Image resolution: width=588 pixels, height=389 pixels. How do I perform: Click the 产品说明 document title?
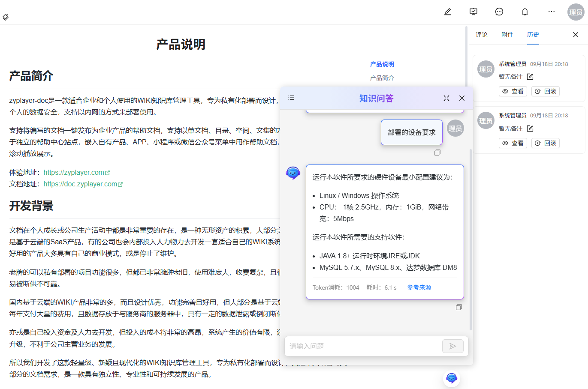181,45
